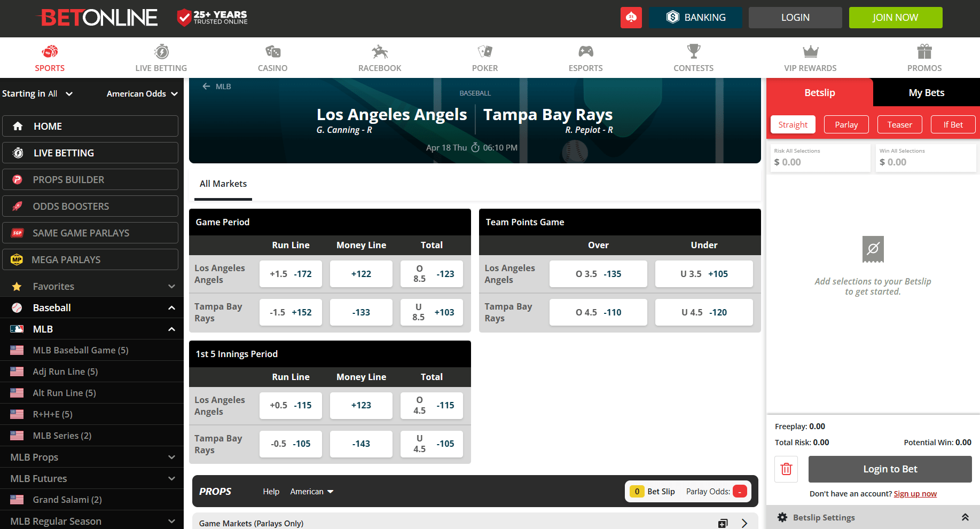Image resolution: width=980 pixels, height=529 pixels.
Task: Switch to the My Bets tab
Action: [926, 92]
